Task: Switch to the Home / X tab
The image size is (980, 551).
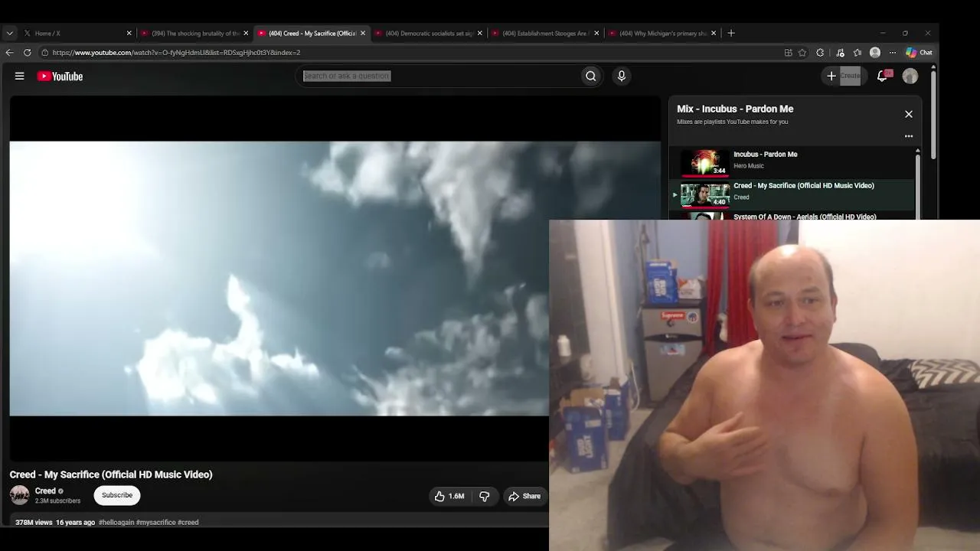Action: pyautogui.click(x=77, y=34)
